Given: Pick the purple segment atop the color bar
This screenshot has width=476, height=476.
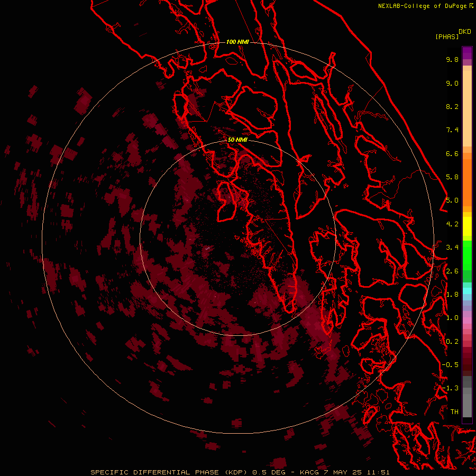Looking at the screenshot, I should (467, 53).
